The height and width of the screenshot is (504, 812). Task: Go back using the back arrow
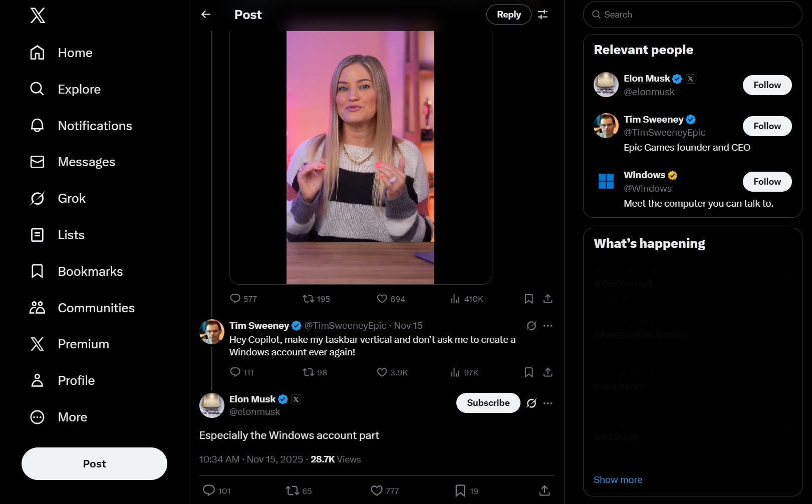tap(205, 15)
